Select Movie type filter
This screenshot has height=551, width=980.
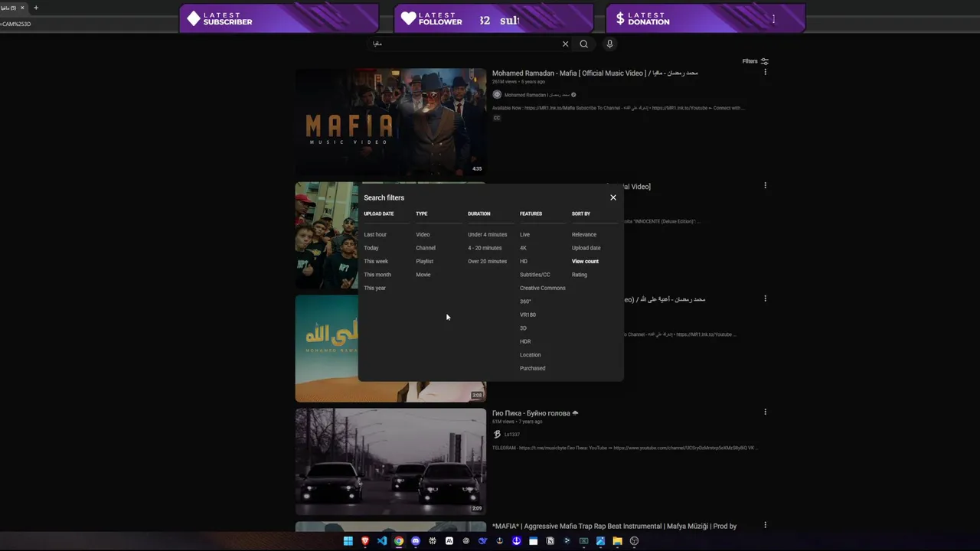(x=423, y=275)
